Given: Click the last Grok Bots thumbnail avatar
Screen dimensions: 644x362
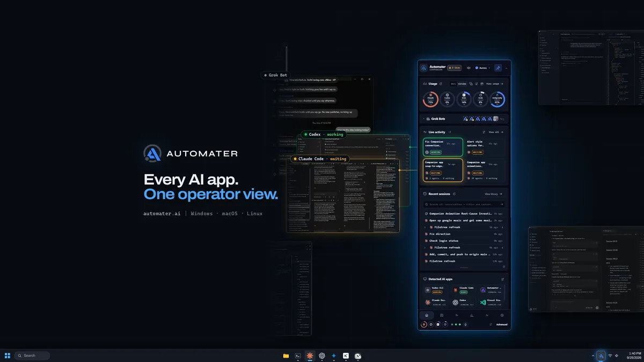Looking at the screenshot, I should [x=496, y=119].
